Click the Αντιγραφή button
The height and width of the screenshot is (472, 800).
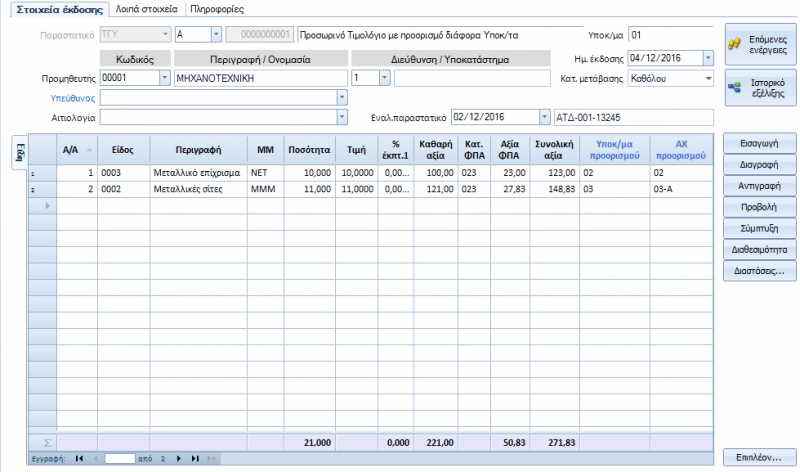[x=759, y=186]
